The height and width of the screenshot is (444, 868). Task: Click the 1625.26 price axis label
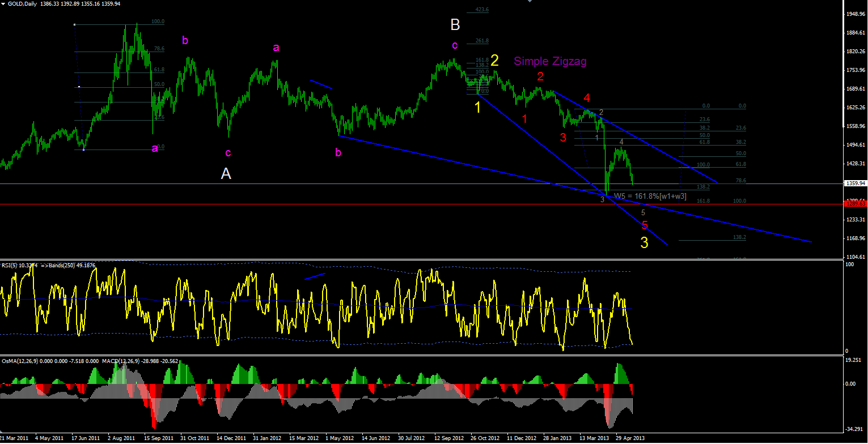coord(856,107)
